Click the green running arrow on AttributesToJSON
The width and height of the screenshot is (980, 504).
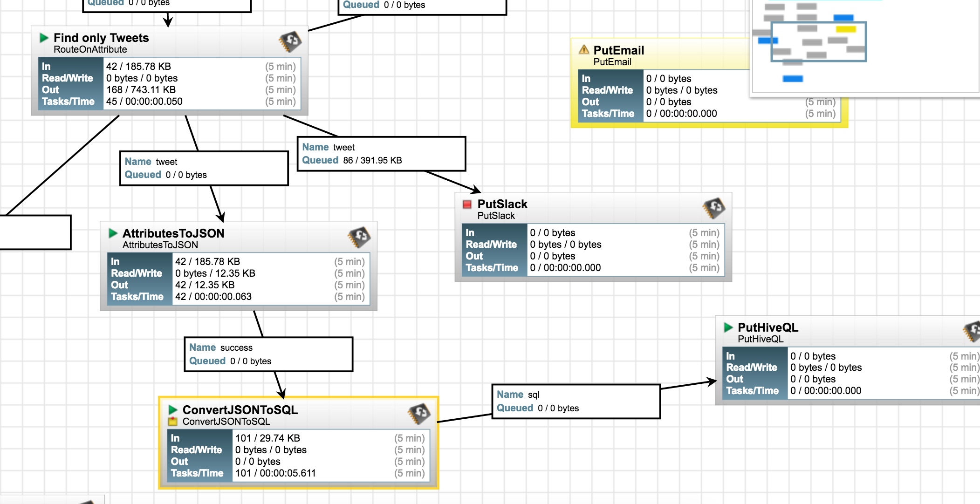point(113,233)
